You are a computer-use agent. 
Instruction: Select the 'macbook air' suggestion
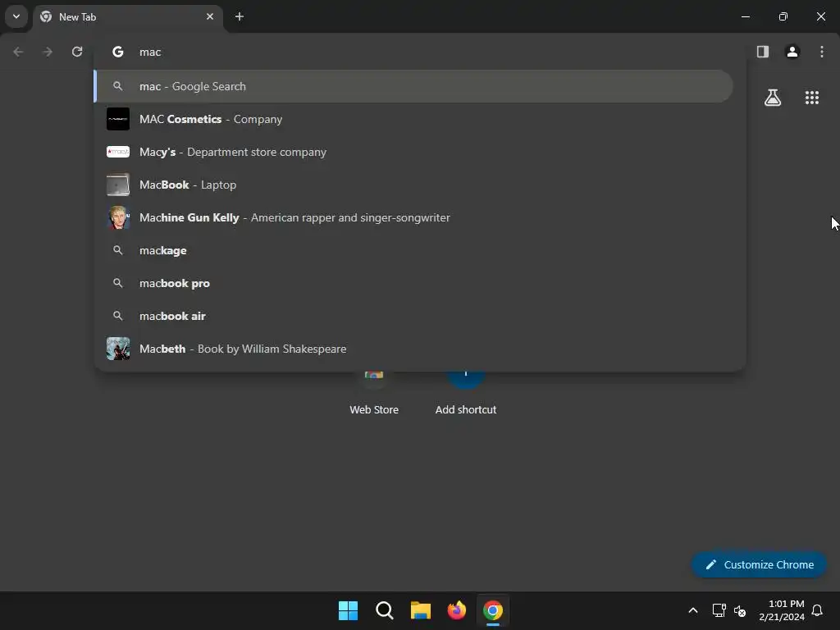tap(413, 316)
